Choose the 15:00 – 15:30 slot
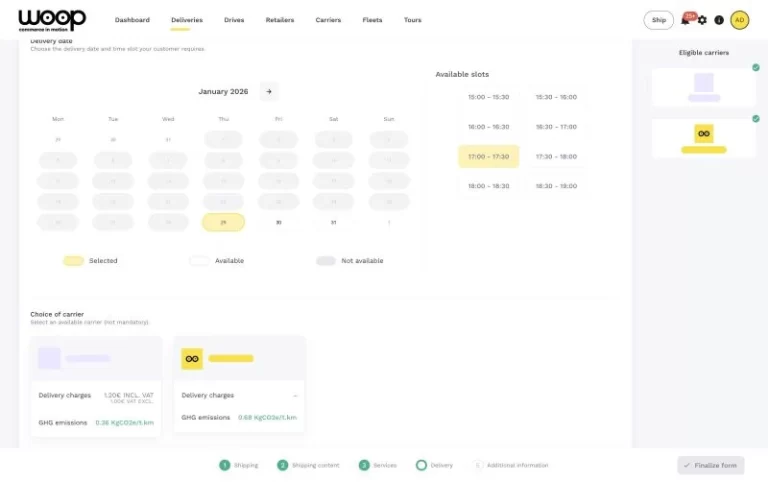Viewport: 768px width, 482px height. coord(488,97)
